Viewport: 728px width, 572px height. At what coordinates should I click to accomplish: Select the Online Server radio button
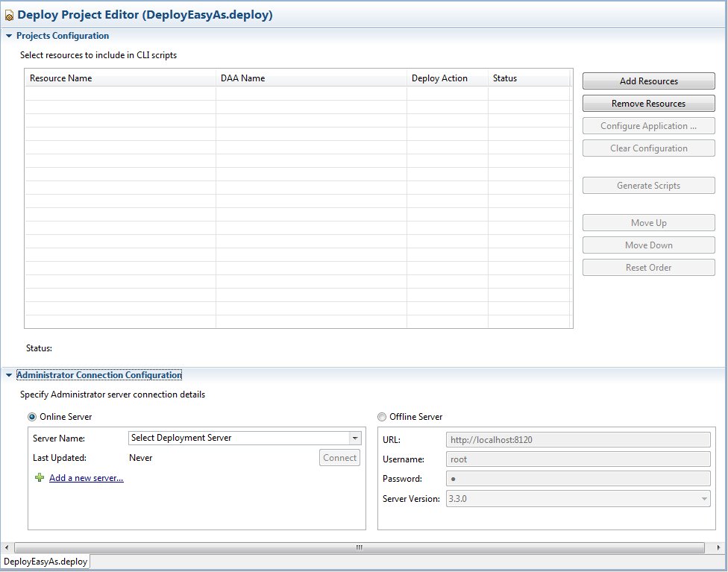(x=32, y=417)
